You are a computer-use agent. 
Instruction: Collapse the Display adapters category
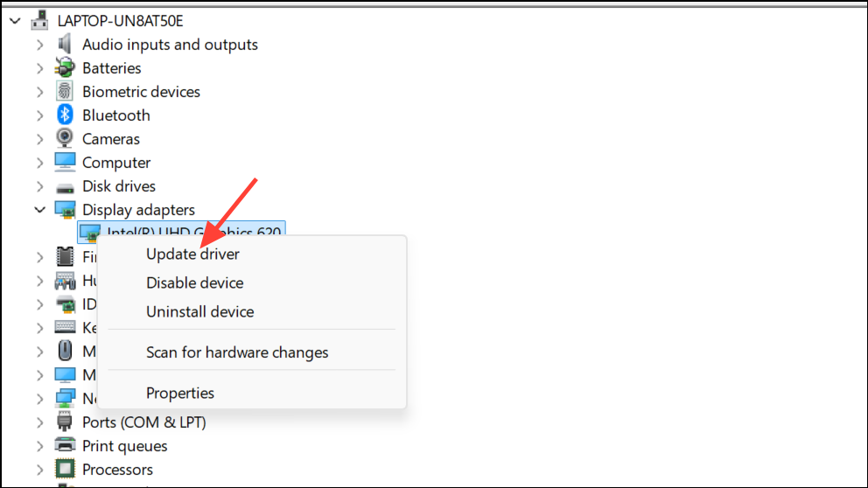(x=39, y=209)
